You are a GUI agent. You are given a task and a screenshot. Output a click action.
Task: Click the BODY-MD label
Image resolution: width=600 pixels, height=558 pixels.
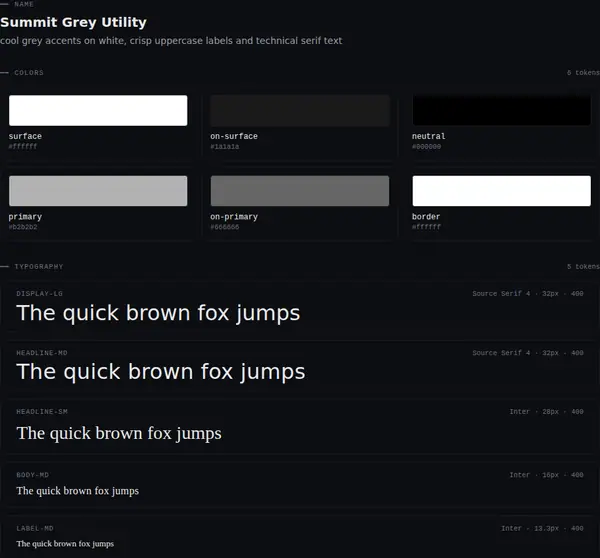tap(33, 475)
